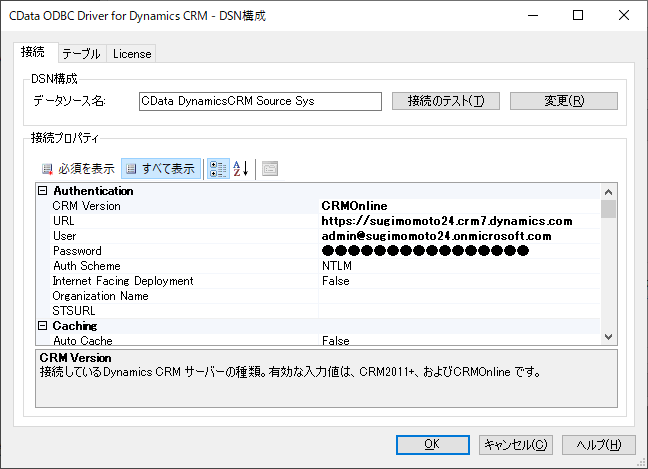Select the Auth Scheme property label
The height and width of the screenshot is (469, 648).
pos(87,266)
